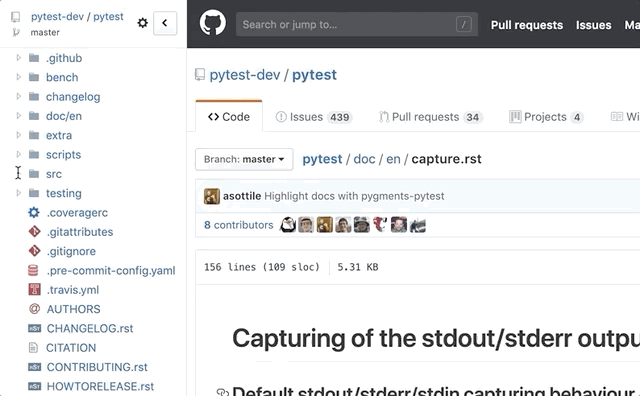Click asottile author name link

tap(242, 196)
